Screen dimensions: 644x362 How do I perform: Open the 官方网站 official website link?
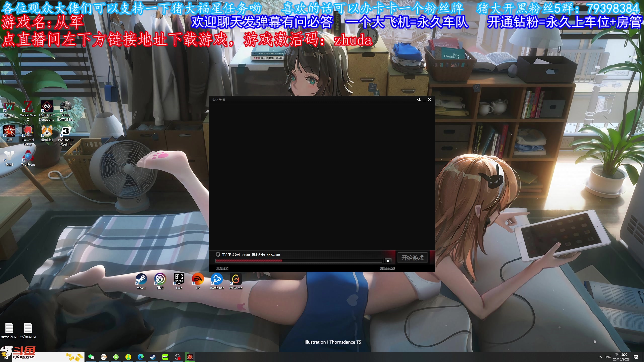click(222, 268)
